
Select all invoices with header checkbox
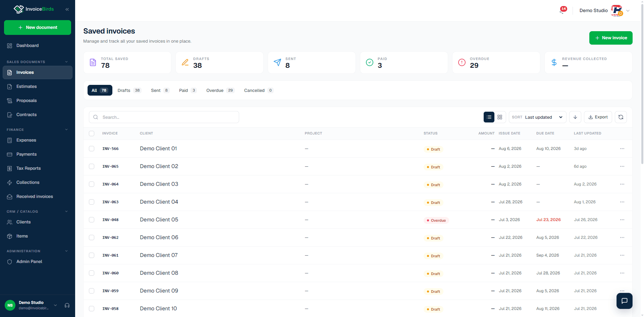92,134
